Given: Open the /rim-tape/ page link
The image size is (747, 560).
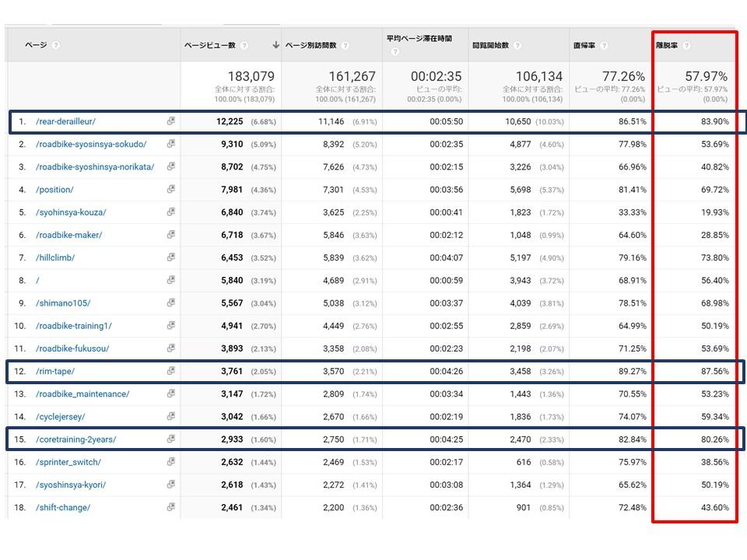Looking at the screenshot, I should pyautogui.click(x=54, y=371).
